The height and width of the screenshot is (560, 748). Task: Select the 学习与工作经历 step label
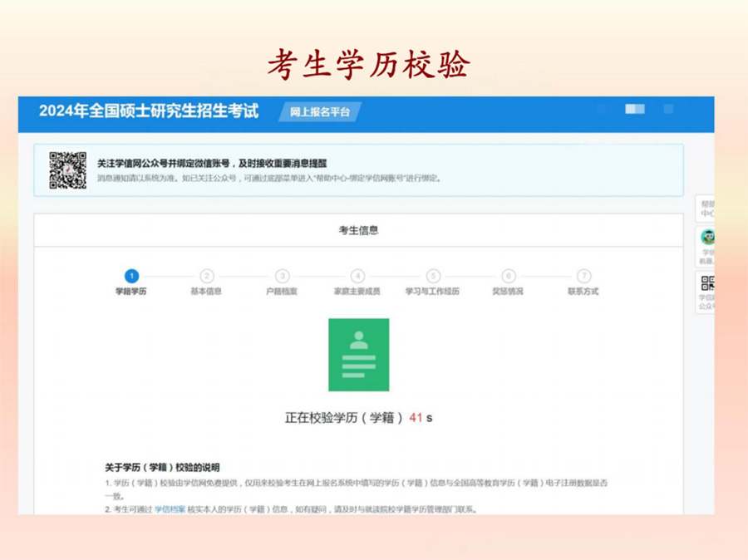coord(432,292)
